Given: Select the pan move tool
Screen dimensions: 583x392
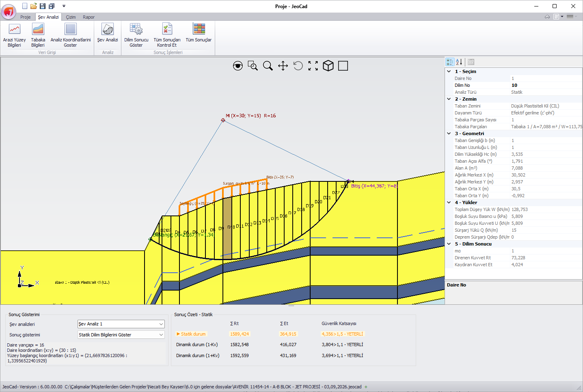Looking at the screenshot, I should pyautogui.click(x=283, y=66).
